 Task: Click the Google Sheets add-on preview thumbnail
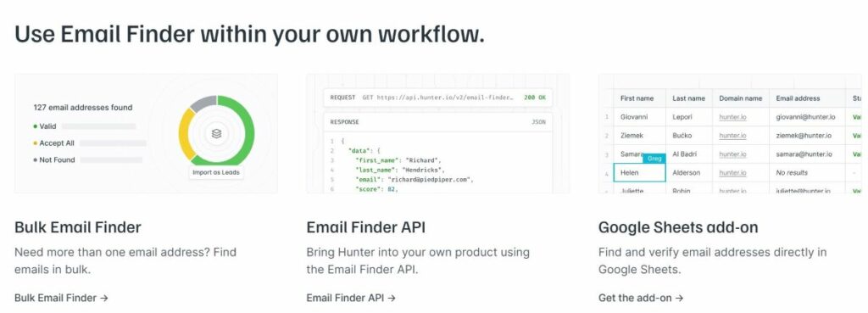pos(730,133)
